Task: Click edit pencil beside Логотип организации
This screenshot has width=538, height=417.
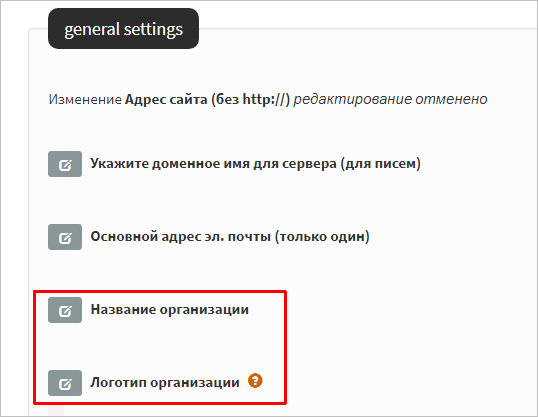Action: click(x=65, y=383)
